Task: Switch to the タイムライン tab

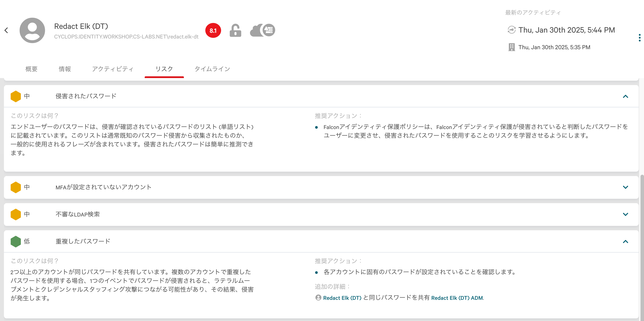Action: pyautogui.click(x=212, y=69)
